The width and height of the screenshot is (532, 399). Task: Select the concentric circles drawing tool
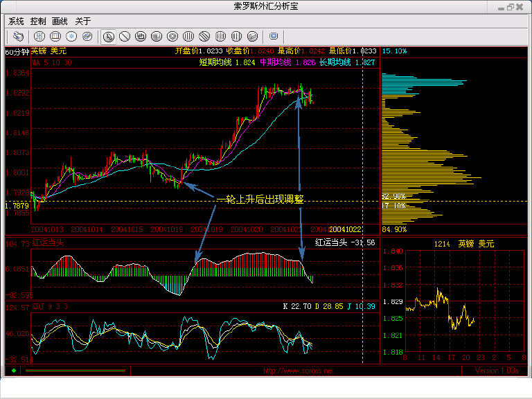[172, 36]
